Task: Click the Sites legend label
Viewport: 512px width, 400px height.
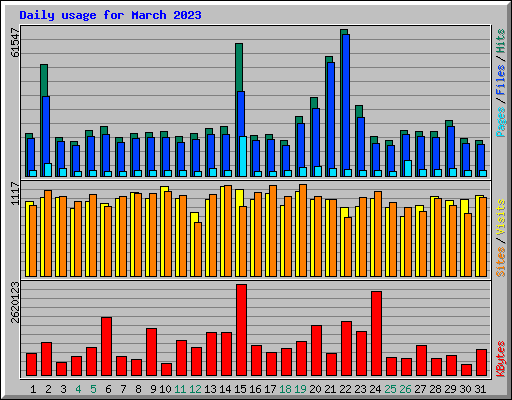Action: pos(501,262)
